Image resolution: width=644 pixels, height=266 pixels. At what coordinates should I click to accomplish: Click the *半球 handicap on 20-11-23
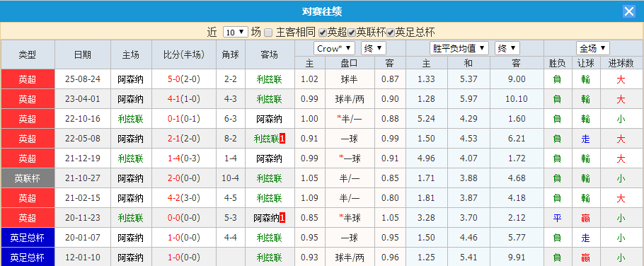350,218
